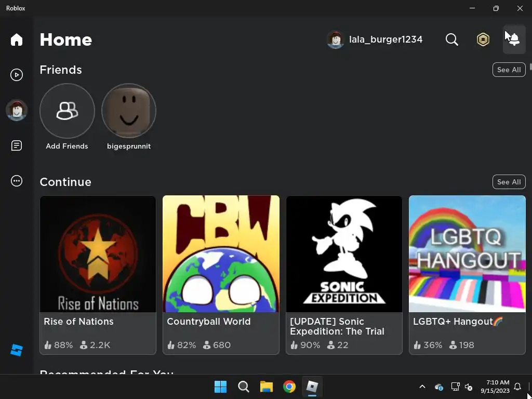The width and height of the screenshot is (532, 399).
Task: Open the Discover play icon in sidebar
Action: coord(16,75)
